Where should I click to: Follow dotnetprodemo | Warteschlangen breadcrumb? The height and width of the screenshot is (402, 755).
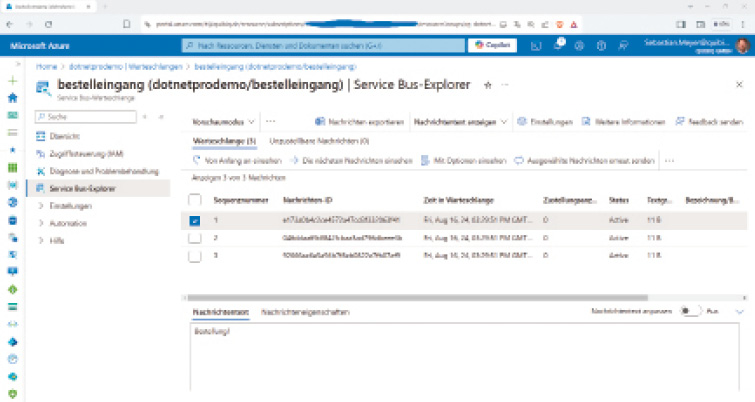click(126, 67)
